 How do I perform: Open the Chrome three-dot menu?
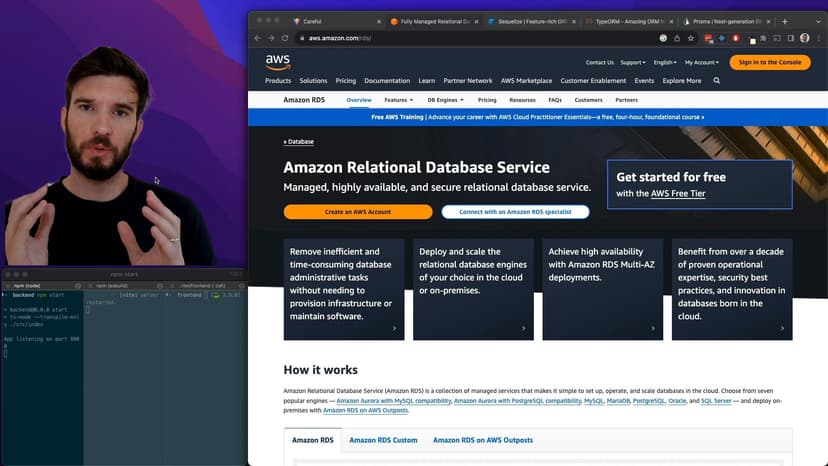pyautogui.click(x=818, y=38)
